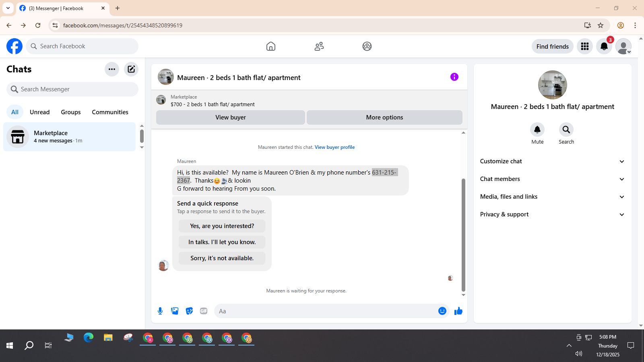Viewport: 644px width, 362px height.
Task: Open View buyer profile link
Action: [334, 147]
